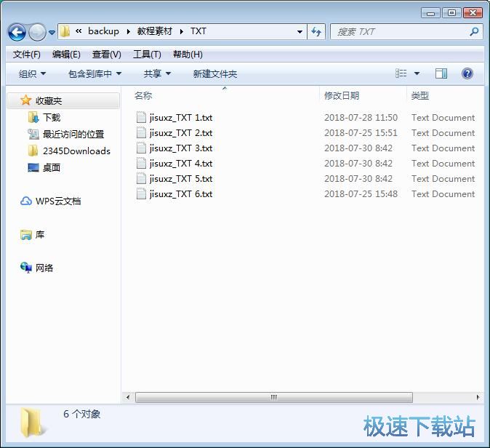490x448 pixels.
Task: Click TXT in the address path
Action: tap(198, 31)
